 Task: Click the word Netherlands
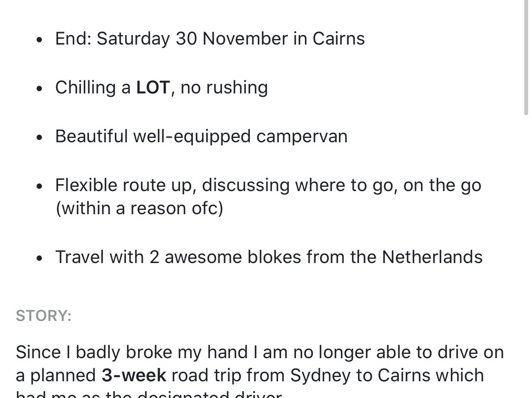click(432, 257)
